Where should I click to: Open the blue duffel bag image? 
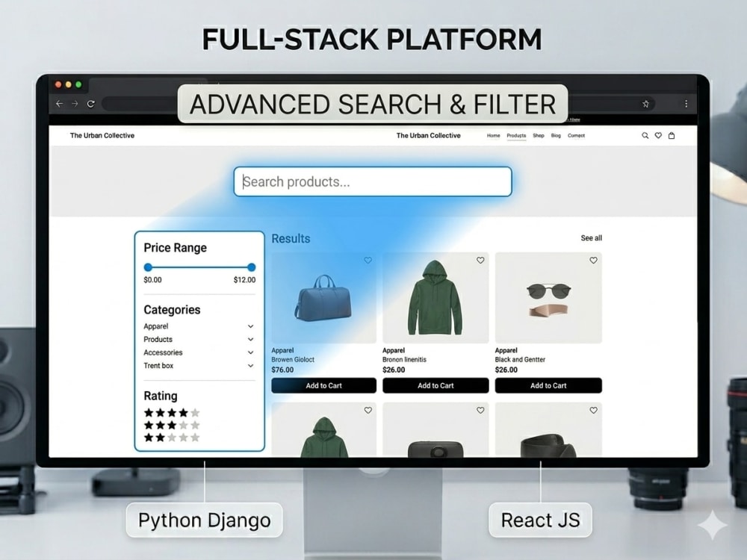tap(324, 298)
